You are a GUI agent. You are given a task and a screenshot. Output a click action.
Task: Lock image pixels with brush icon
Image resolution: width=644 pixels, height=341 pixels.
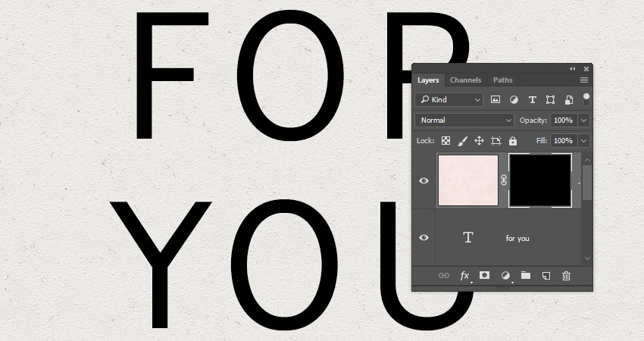coord(462,141)
